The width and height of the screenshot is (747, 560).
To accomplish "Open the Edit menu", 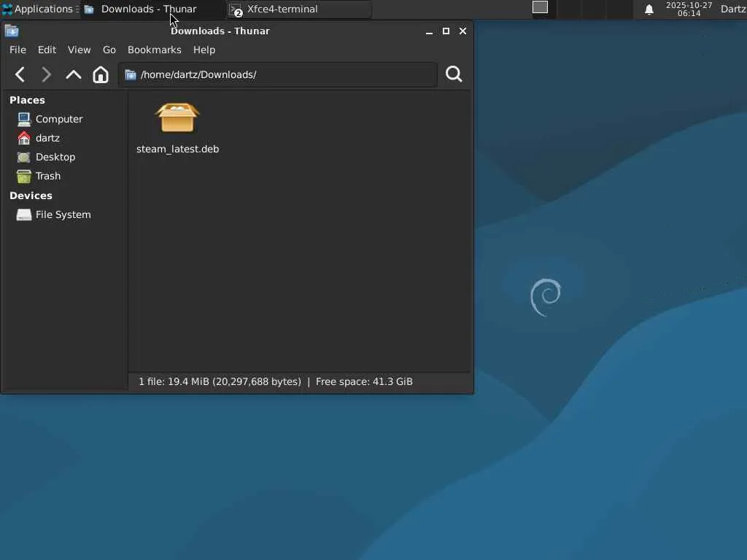I will click(x=47, y=50).
